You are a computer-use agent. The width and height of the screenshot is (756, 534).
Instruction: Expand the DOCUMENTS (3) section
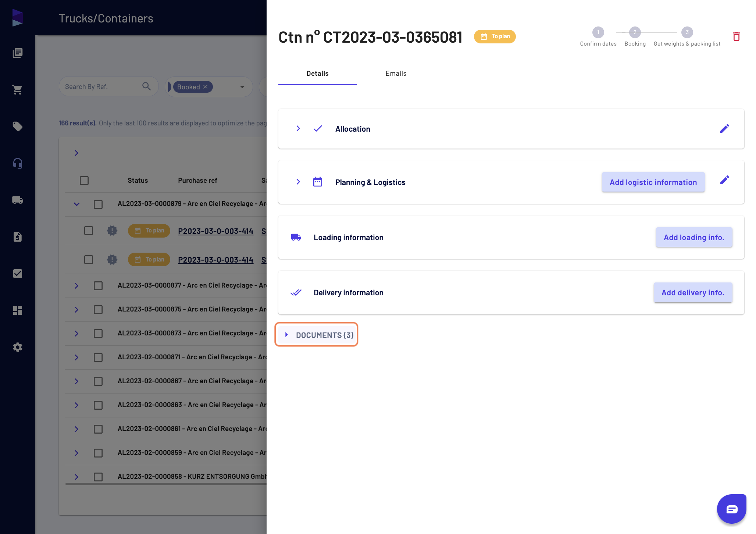point(317,335)
